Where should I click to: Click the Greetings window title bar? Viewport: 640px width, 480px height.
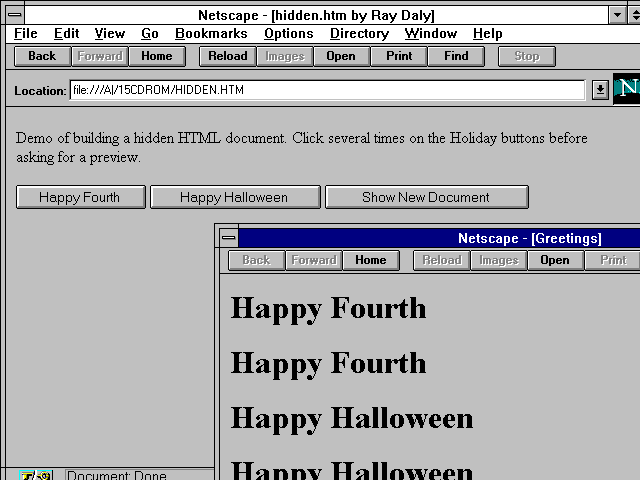pyautogui.click(x=439, y=238)
